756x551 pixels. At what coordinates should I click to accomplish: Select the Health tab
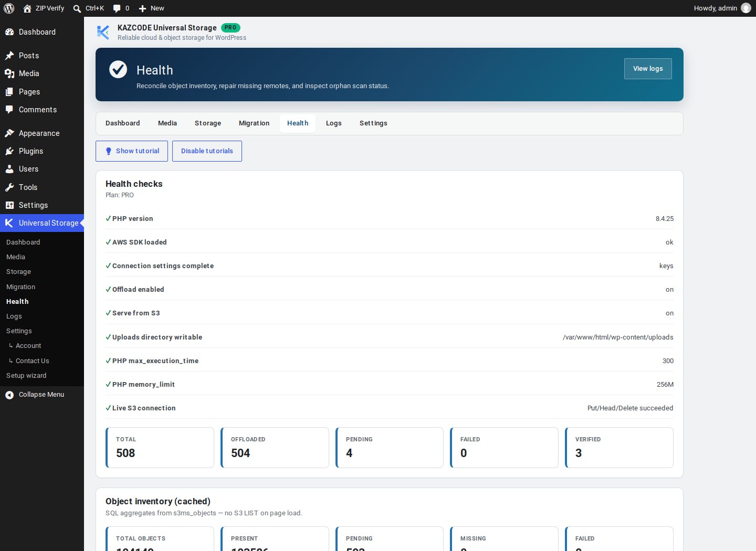(298, 123)
